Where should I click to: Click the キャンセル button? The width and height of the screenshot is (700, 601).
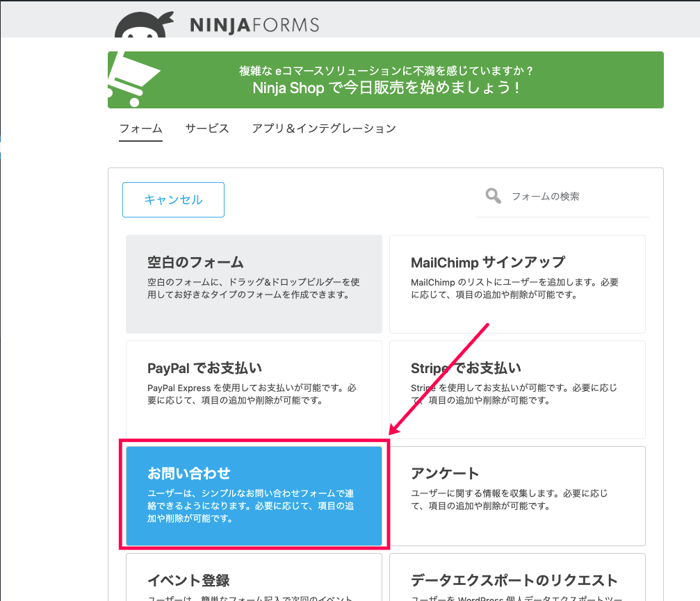(173, 199)
